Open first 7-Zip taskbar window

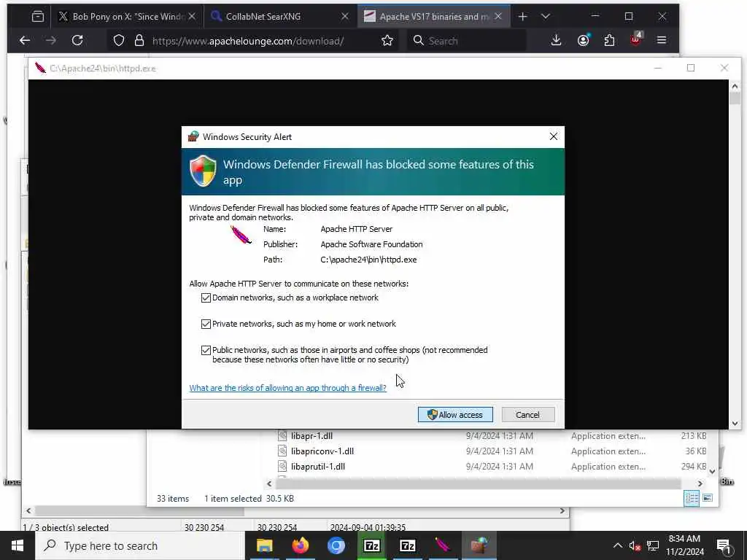pos(371,545)
